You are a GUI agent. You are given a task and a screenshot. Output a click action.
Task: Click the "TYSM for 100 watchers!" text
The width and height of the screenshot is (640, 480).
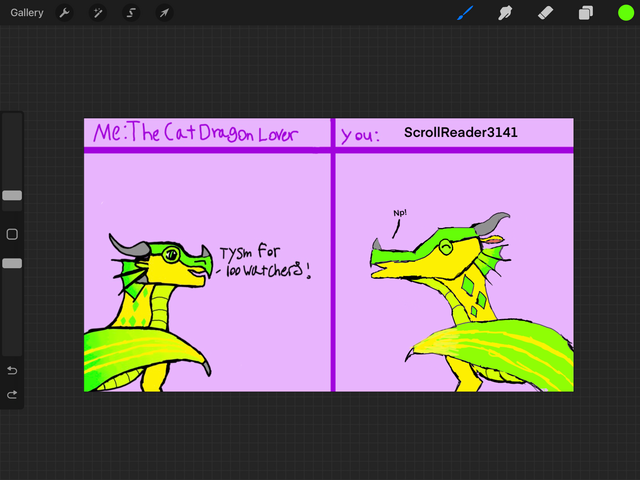pyautogui.click(x=264, y=261)
